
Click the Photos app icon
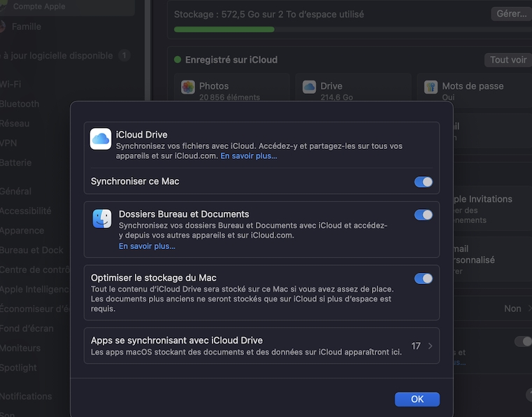click(x=187, y=87)
